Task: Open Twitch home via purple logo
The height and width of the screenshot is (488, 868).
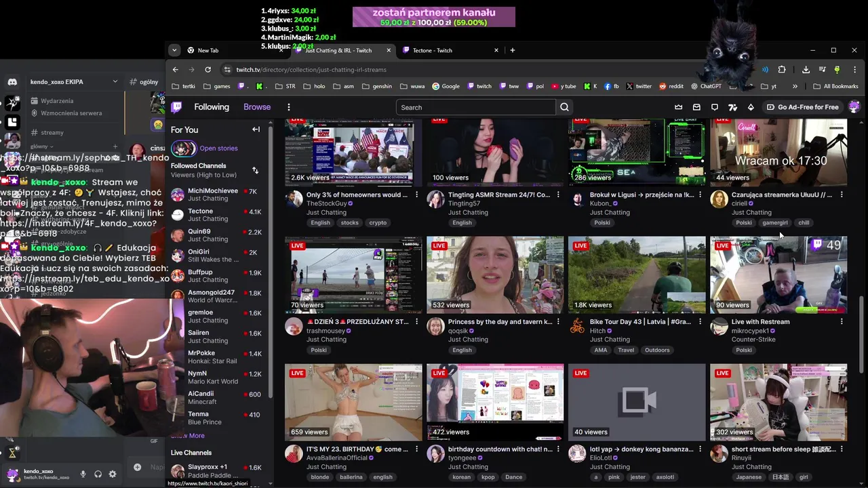Action: (177, 107)
